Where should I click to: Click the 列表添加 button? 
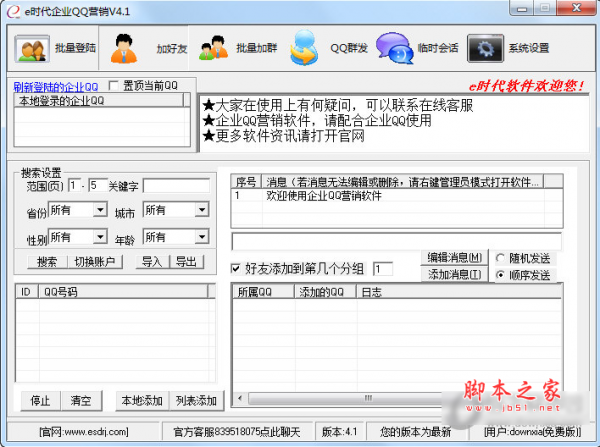point(196,401)
